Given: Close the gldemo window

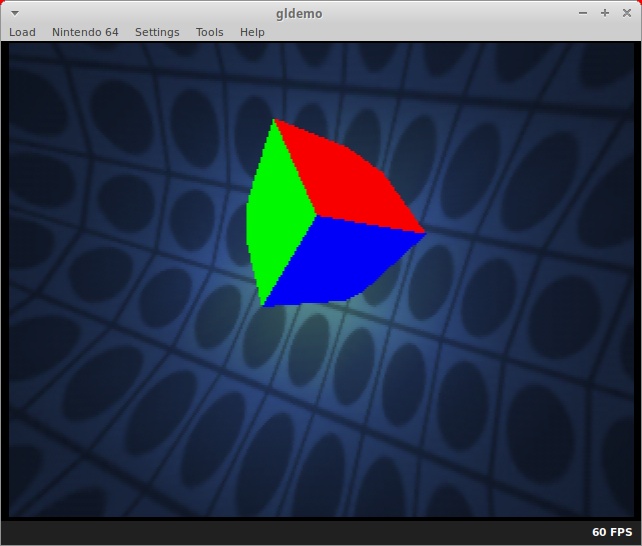Looking at the screenshot, I should tap(627, 13).
